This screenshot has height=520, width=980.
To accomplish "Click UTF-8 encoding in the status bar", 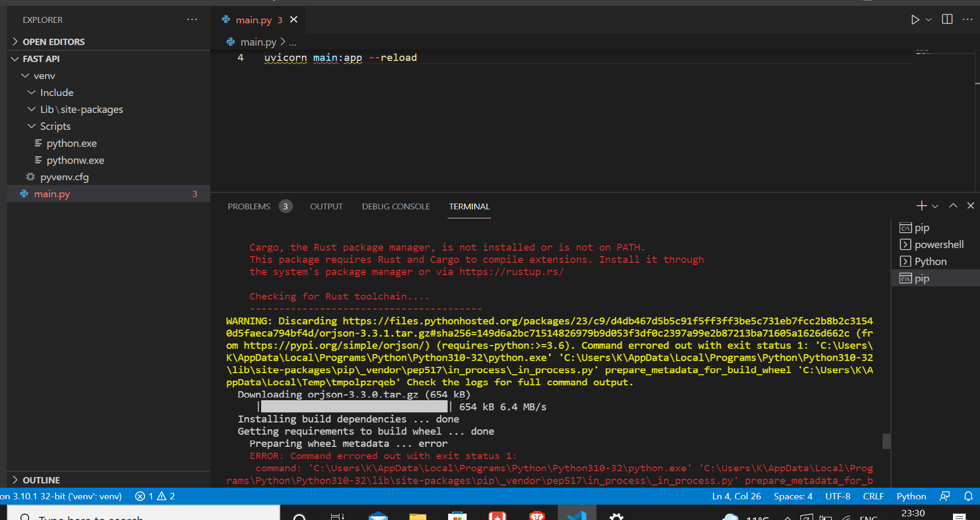I will pos(838,496).
